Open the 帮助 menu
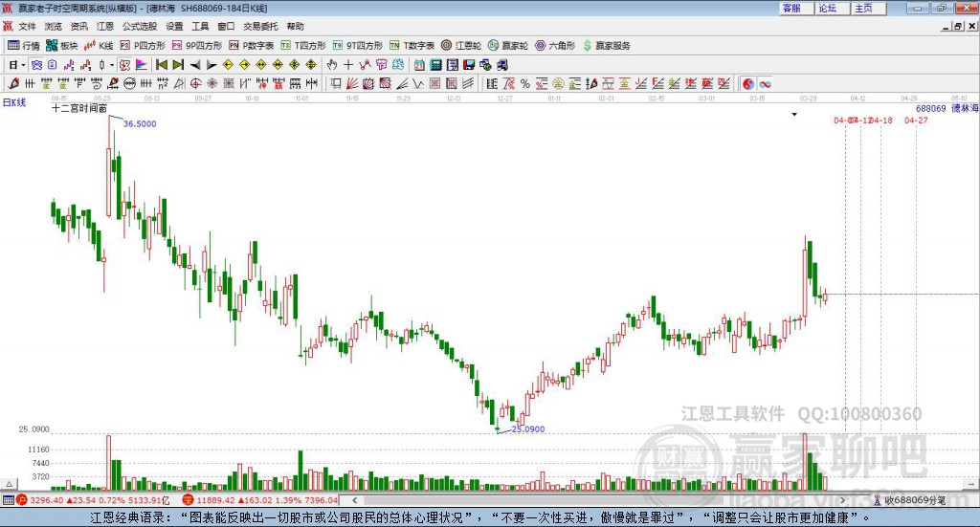Image resolution: width=980 pixels, height=527 pixels. 295,26
